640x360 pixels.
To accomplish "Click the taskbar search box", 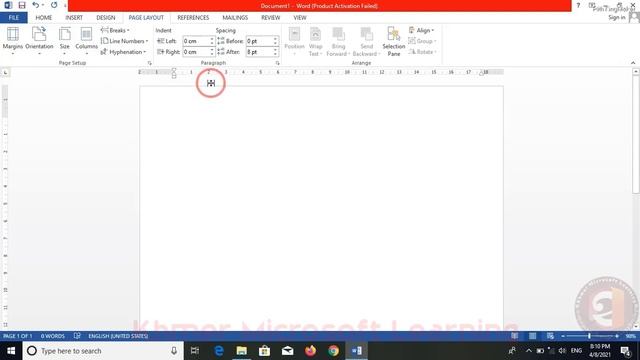I will click(103, 351).
